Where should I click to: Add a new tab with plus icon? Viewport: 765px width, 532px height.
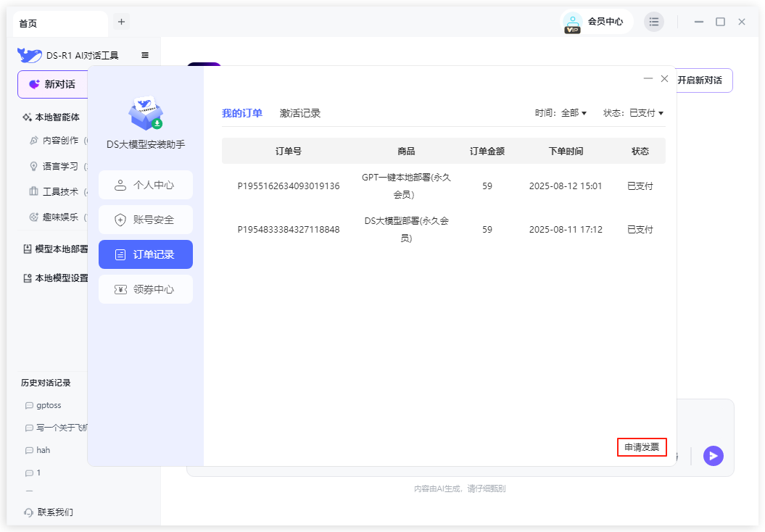[x=122, y=22]
